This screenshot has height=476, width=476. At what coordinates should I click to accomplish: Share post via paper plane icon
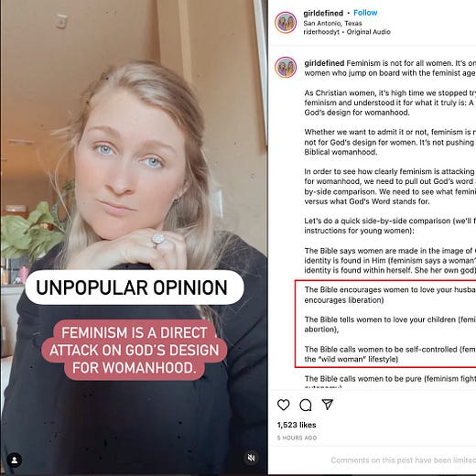click(x=328, y=405)
